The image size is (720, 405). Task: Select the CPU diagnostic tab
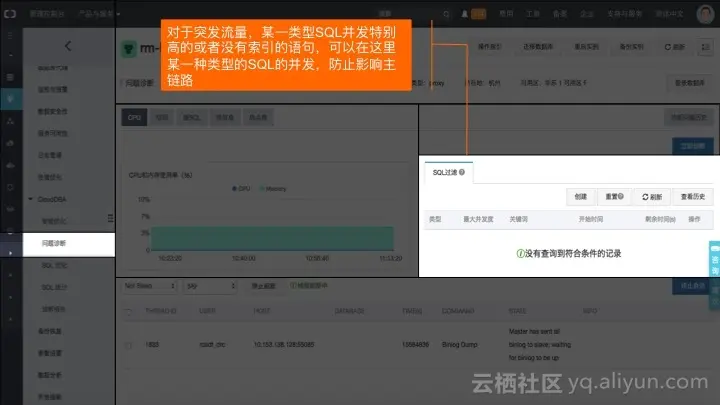(x=134, y=118)
